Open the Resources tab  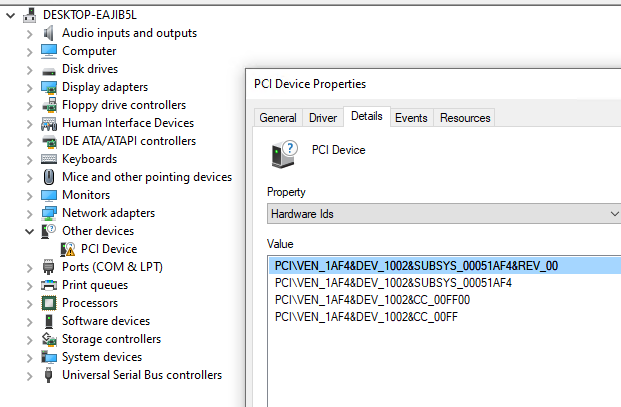click(x=465, y=118)
